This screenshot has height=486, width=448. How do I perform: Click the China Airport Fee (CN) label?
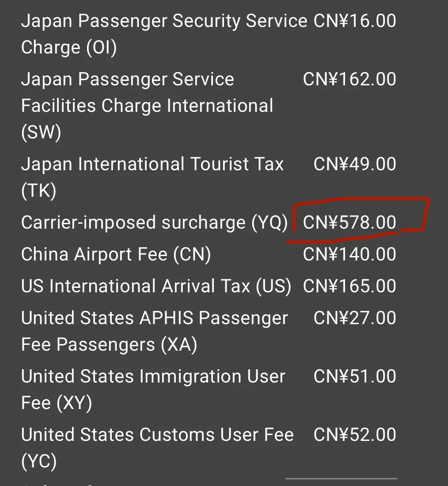pyautogui.click(x=116, y=254)
